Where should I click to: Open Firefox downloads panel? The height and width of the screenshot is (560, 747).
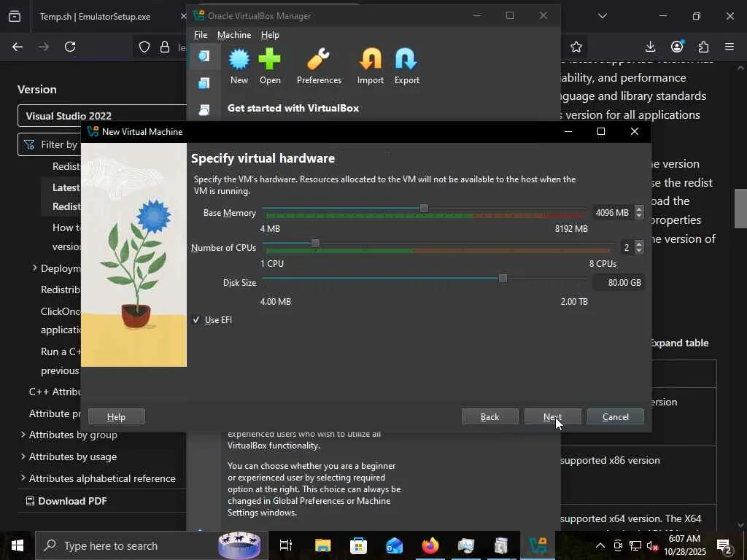650,47
